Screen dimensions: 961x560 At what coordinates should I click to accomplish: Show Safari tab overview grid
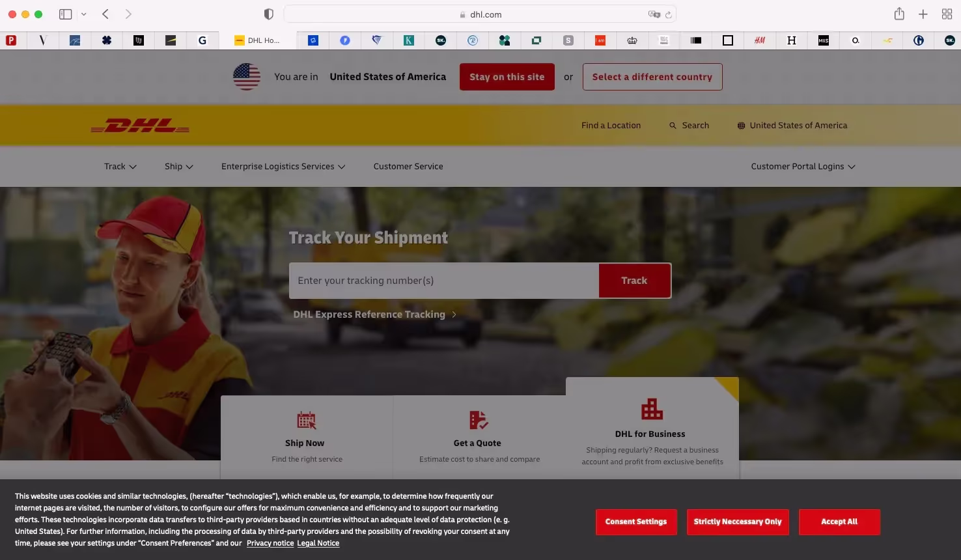[x=947, y=14]
